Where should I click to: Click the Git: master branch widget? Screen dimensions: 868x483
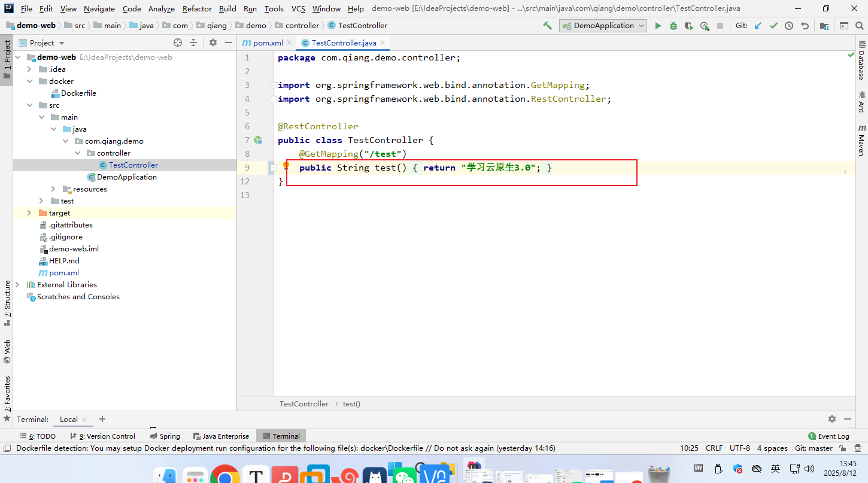(x=814, y=448)
